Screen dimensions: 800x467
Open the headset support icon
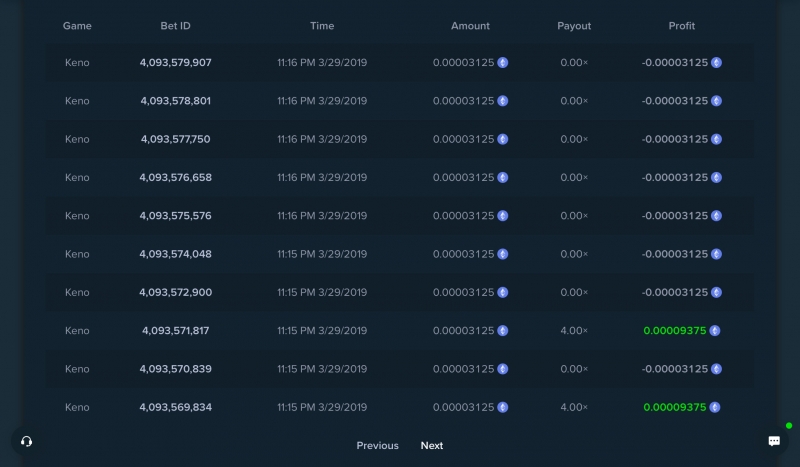pyautogui.click(x=27, y=441)
